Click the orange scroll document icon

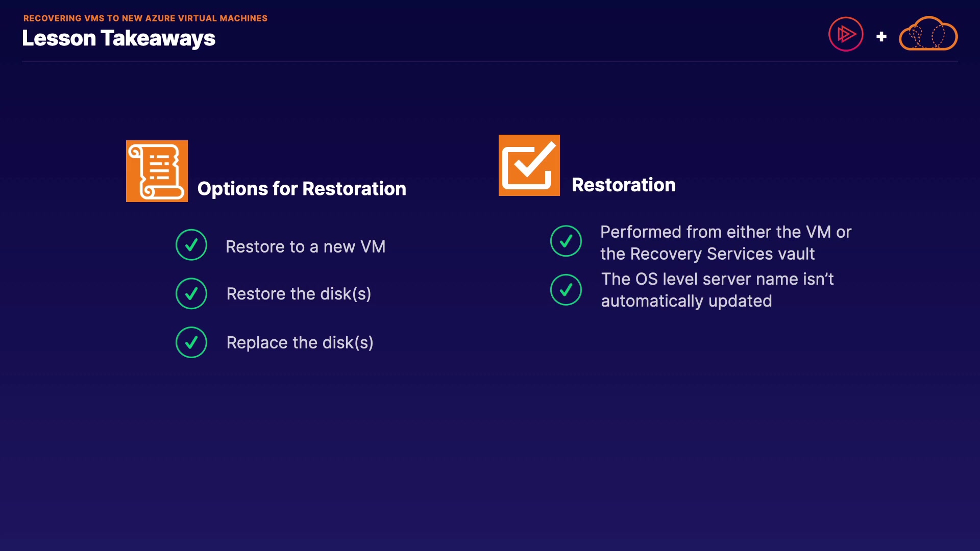click(157, 171)
